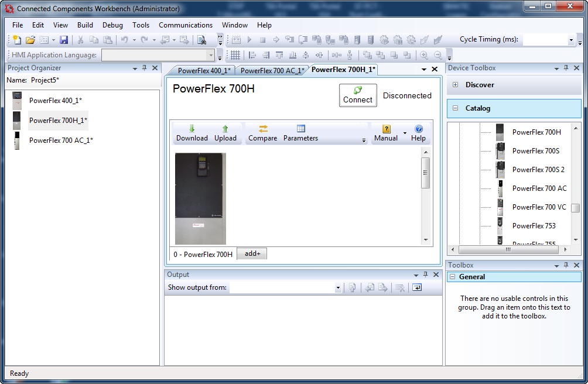
Task: Click the PowerFlex 700H drive image thumbnail
Action: pyautogui.click(x=201, y=198)
